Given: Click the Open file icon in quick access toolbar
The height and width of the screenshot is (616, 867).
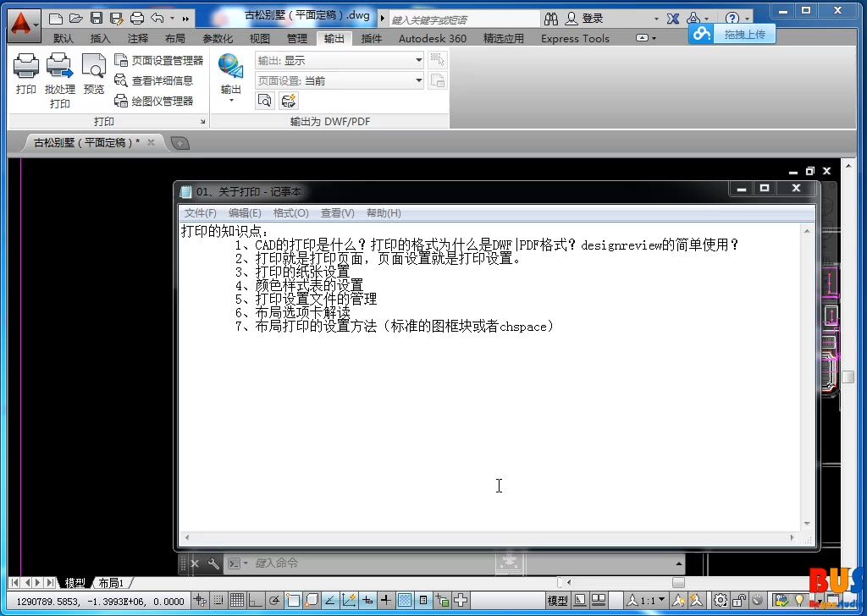Looking at the screenshot, I should [76, 18].
